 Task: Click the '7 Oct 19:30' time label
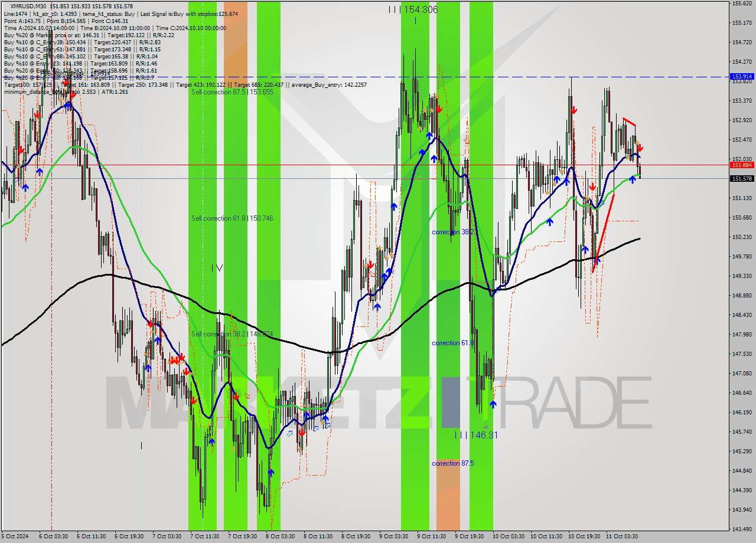coord(243,537)
